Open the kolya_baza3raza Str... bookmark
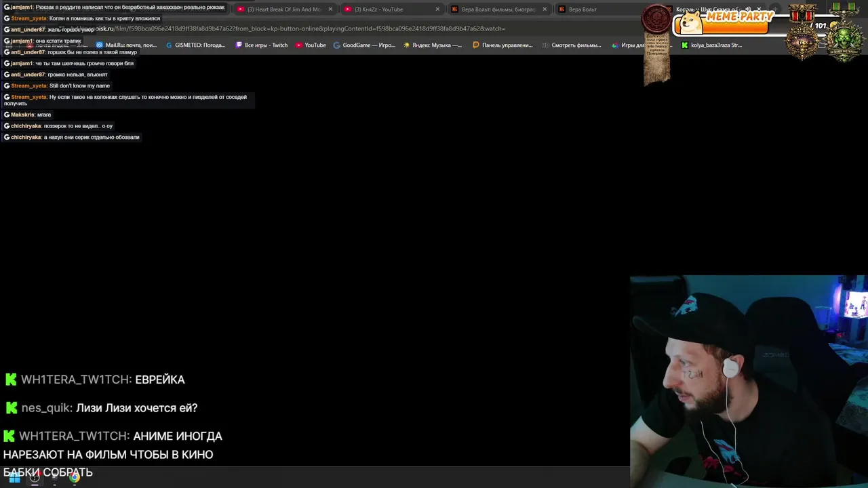The image size is (868, 488). point(712,45)
